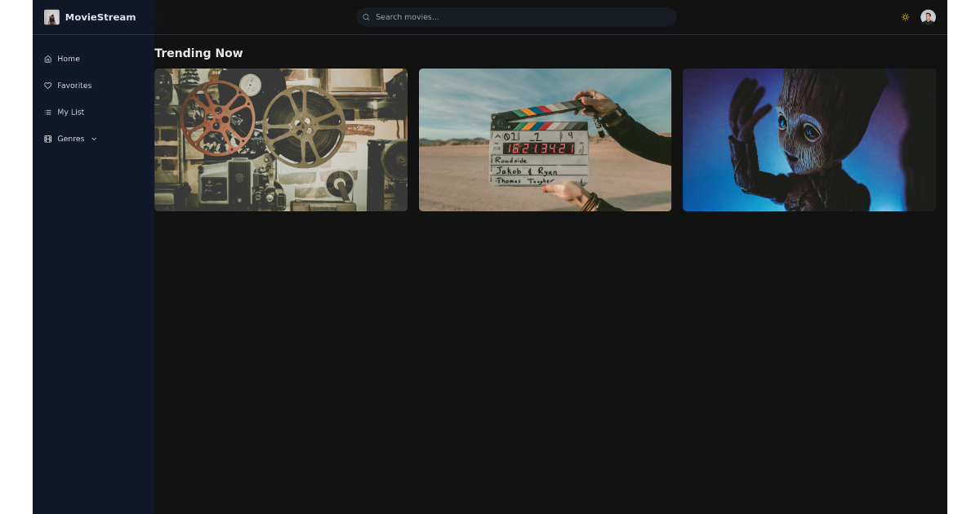Click the Trending Now heading
Screen dimensions: 980x514
point(198,53)
